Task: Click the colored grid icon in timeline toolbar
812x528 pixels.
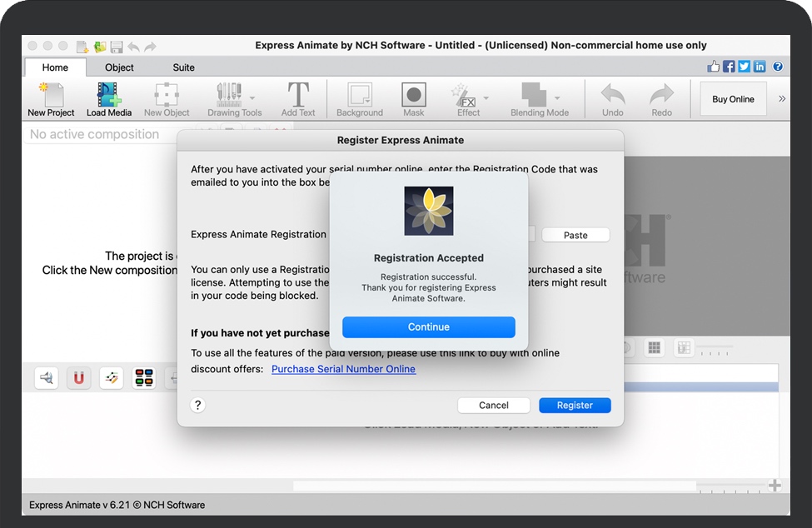Action: tap(144, 378)
